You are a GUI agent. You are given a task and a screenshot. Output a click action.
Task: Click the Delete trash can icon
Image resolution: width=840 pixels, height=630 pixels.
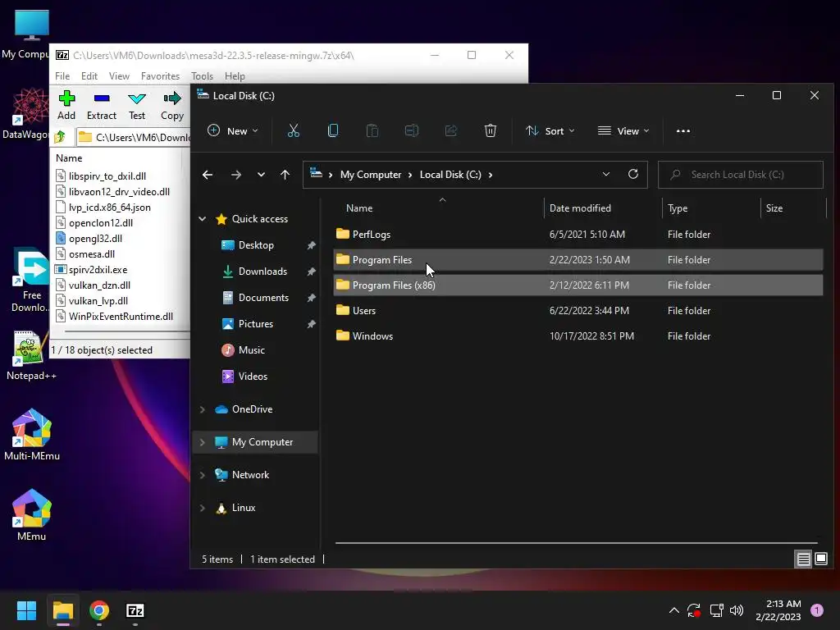[x=491, y=130]
